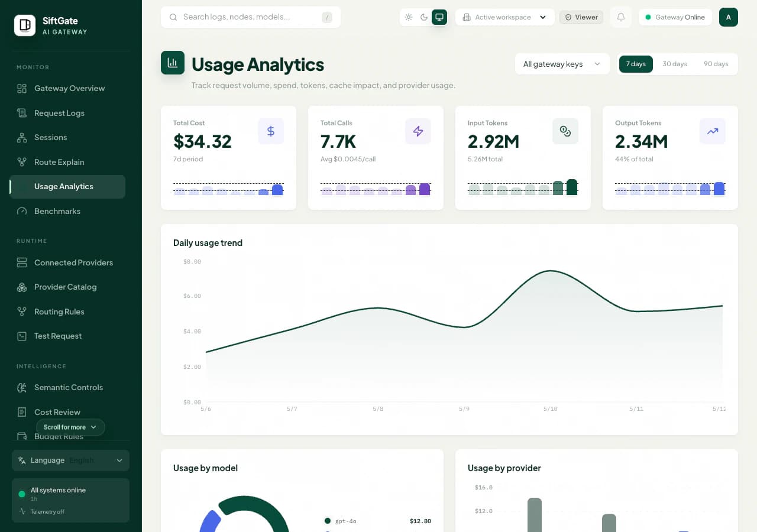
Task: Click the Connected Providers icon
Action: [22, 262]
